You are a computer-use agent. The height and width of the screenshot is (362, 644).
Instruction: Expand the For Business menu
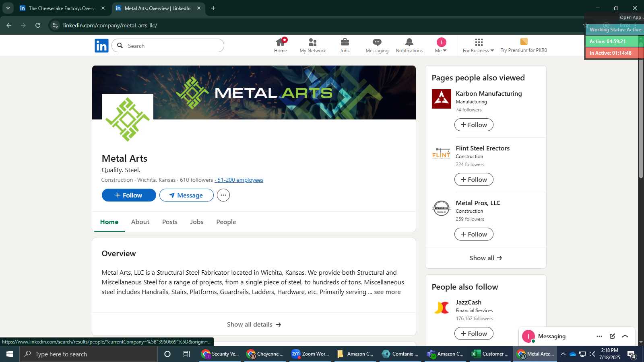(478, 45)
